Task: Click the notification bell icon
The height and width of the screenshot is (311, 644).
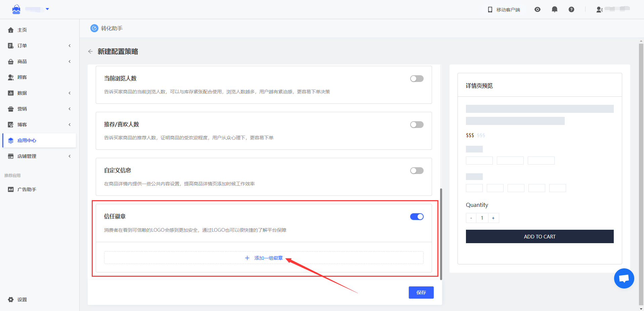Action: click(x=554, y=9)
